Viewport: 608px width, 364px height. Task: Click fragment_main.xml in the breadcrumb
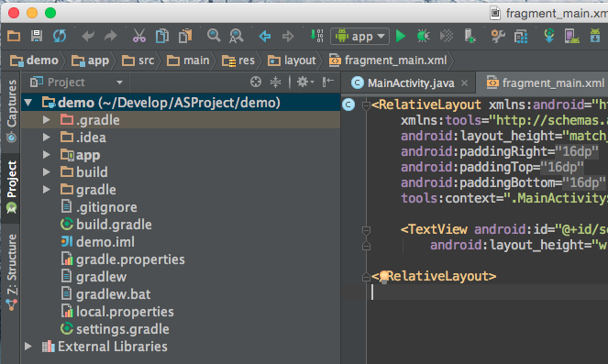click(x=388, y=61)
